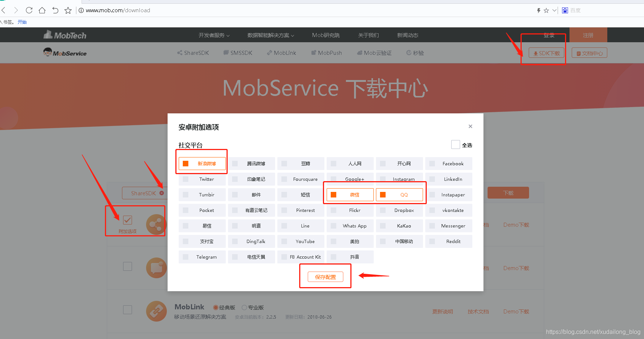Uncheck the 新浪微博 platform option
This screenshot has width=644, height=339.
(202, 163)
